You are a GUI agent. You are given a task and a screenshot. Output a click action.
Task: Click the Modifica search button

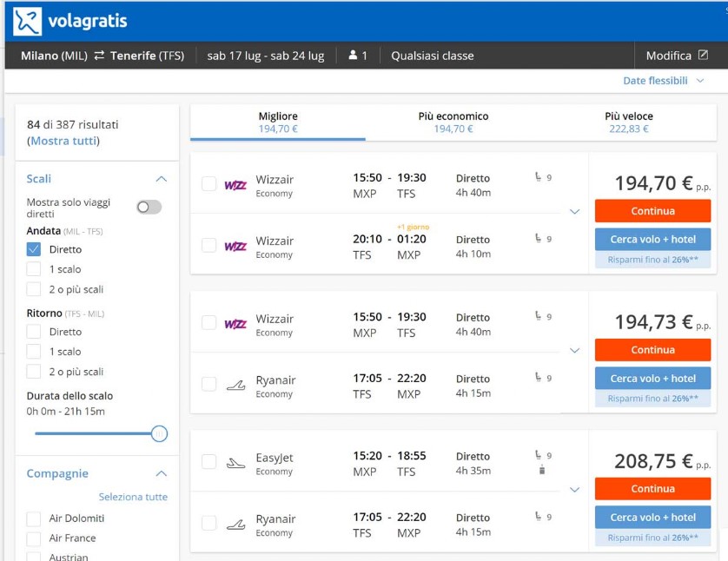pos(677,56)
